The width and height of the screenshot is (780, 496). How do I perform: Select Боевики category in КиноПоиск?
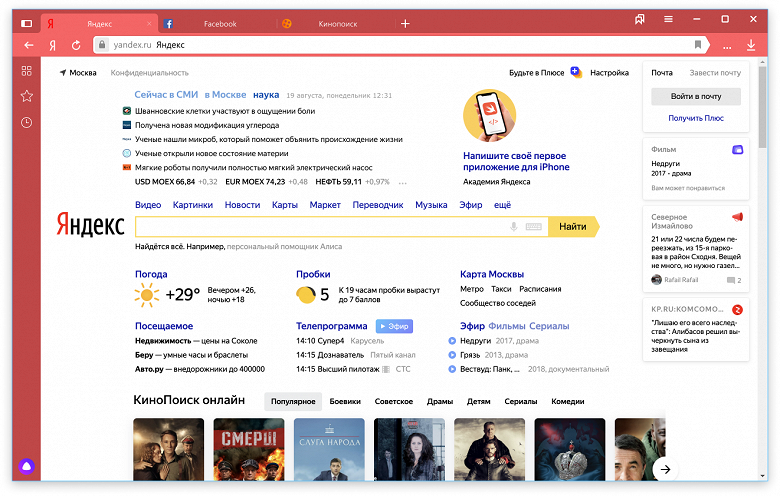click(345, 401)
